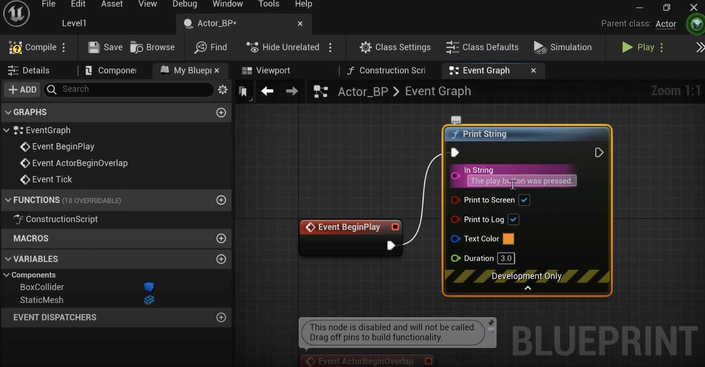Viewport: 705px width, 367px height.
Task: Collapse Print String advanced pins arrow
Action: [528, 288]
